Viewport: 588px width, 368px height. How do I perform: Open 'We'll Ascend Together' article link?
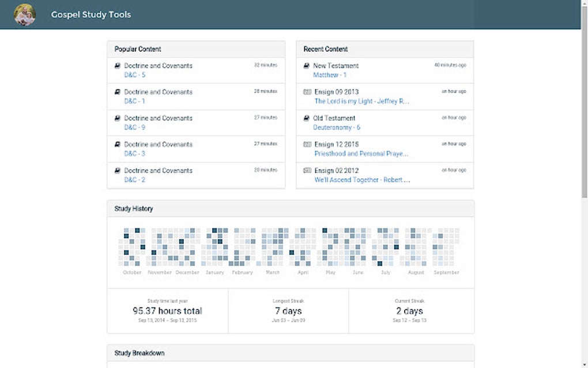pyautogui.click(x=362, y=180)
